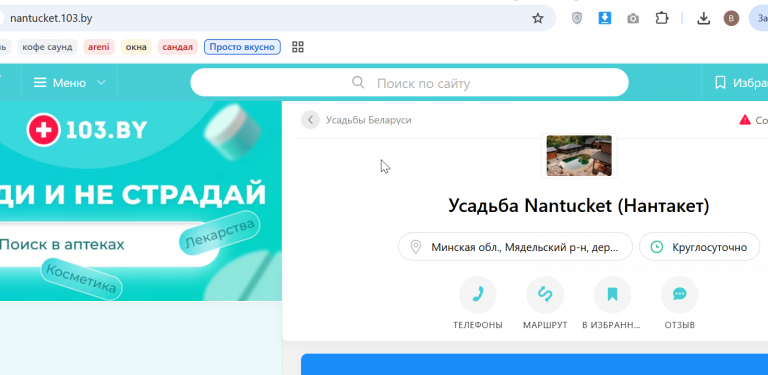Open the hamburger Меню icon
Screen dimensions: 768x375
point(40,83)
